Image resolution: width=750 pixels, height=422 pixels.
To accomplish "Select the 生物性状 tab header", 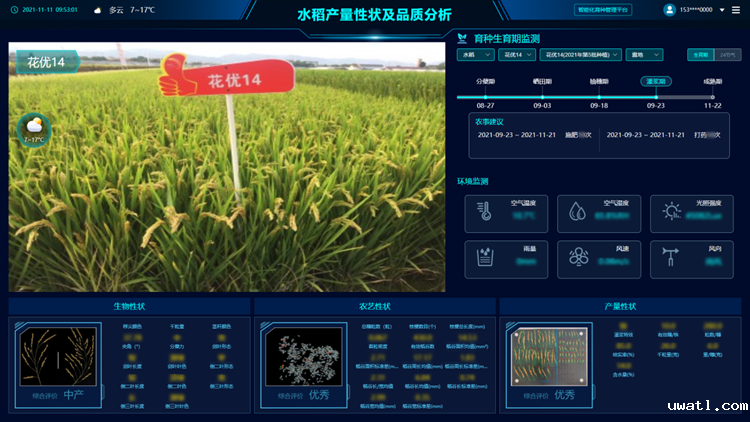I will click(x=129, y=306).
